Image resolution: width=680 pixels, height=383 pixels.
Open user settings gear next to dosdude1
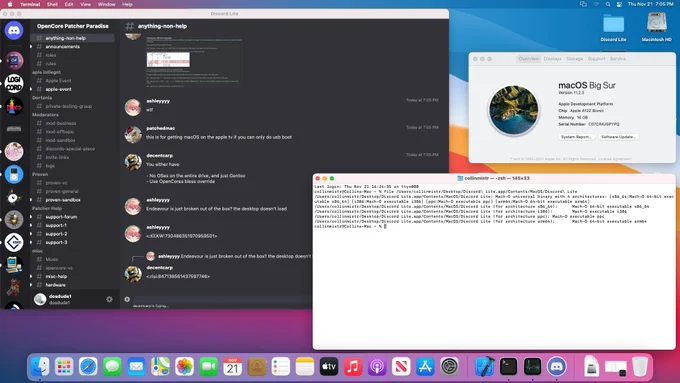tap(109, 299)
